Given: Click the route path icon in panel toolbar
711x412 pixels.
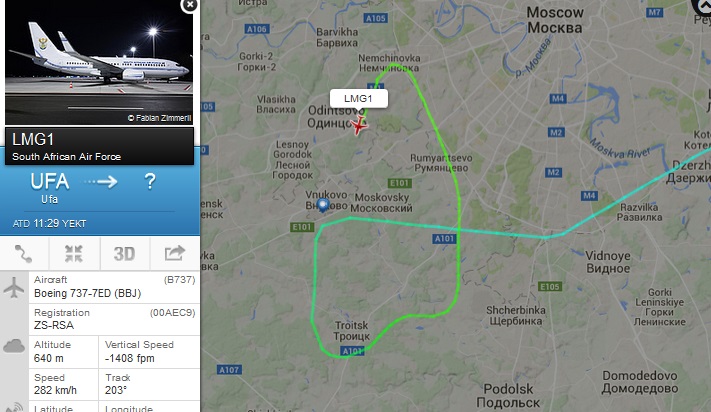Looking at the screenshot, I should tap(24, 254).
